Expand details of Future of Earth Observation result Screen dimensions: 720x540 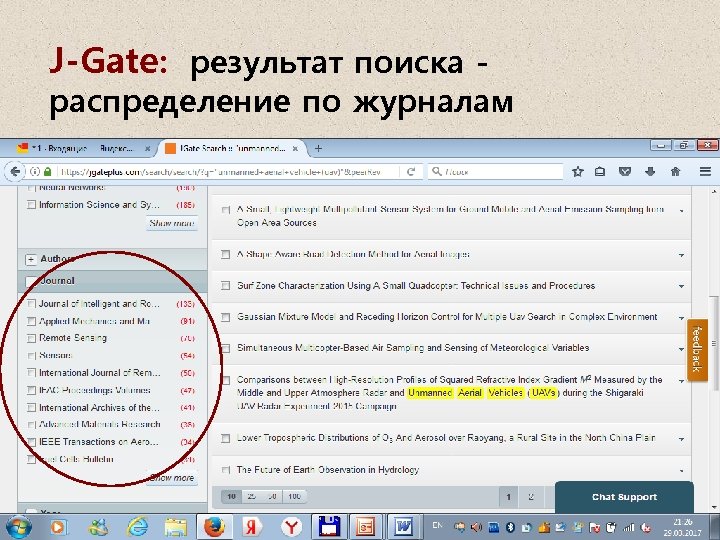coord(681,471)
